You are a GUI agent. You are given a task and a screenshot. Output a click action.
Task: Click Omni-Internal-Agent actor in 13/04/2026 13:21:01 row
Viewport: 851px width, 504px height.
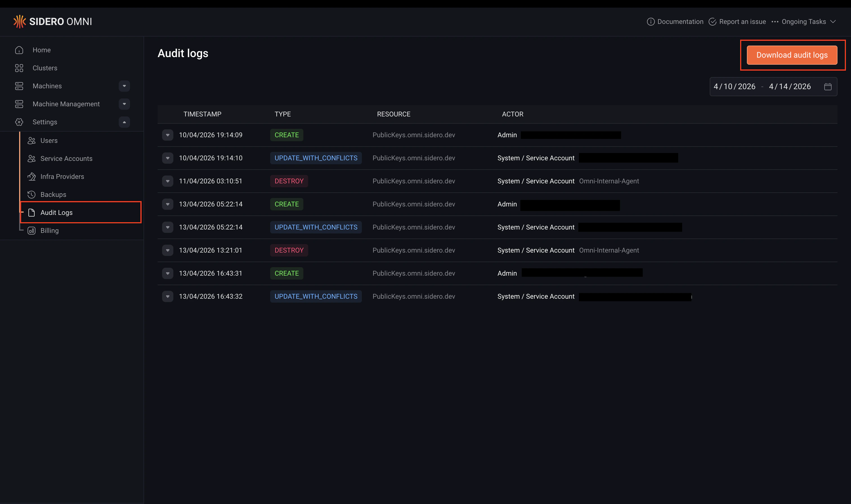(609, 250)
